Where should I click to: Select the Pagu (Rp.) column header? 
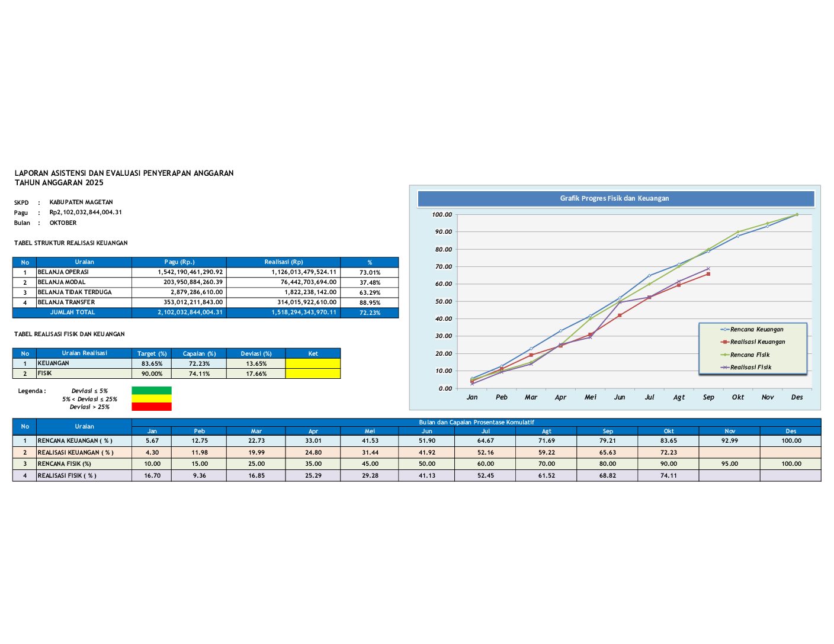coord(179,262)
